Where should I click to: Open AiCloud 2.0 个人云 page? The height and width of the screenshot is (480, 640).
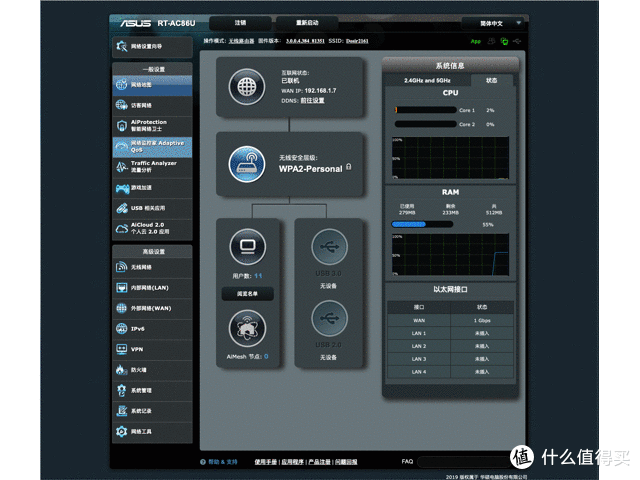(x=152, y=229)
